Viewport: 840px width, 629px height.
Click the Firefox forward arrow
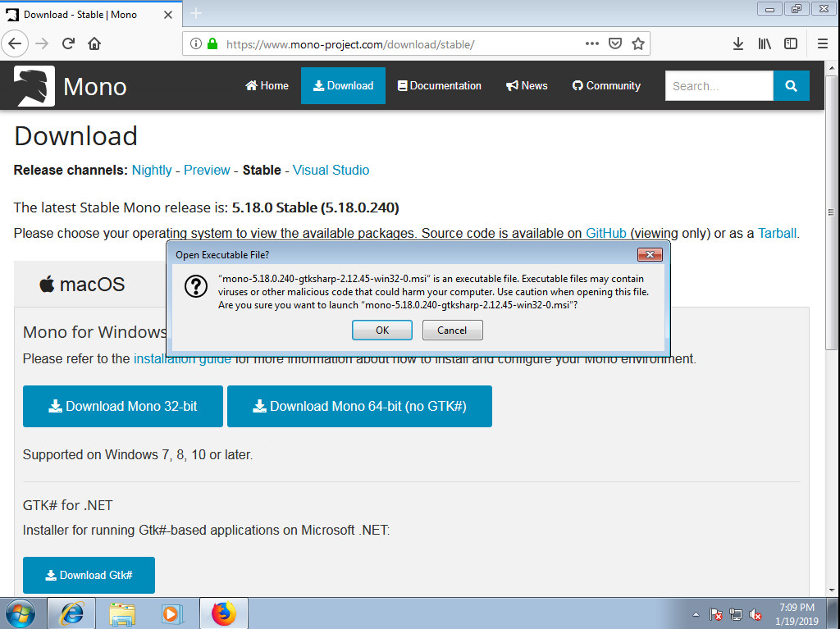point(42,44)
